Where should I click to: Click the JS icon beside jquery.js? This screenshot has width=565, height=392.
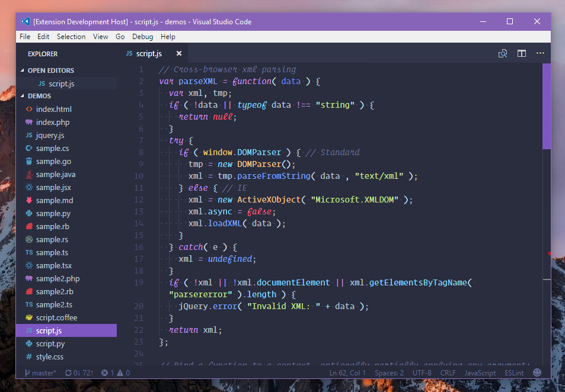(29, 135)
